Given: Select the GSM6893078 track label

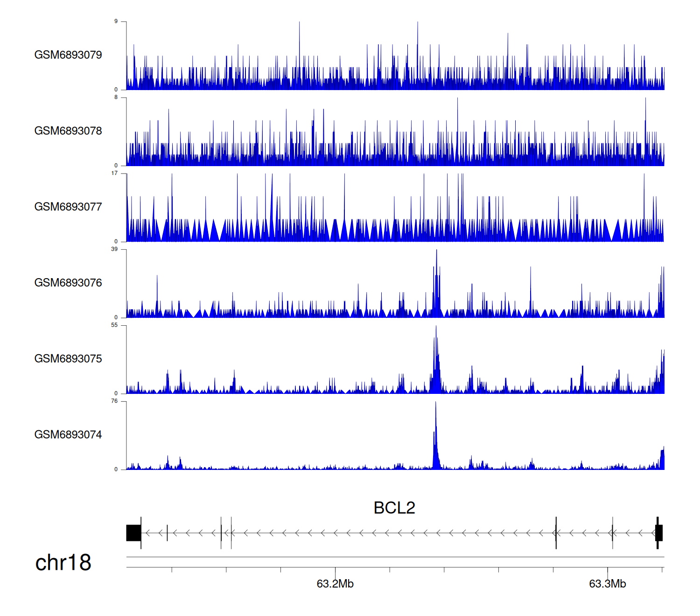Looking at the screenshot, I should click(x=68, y=131).
